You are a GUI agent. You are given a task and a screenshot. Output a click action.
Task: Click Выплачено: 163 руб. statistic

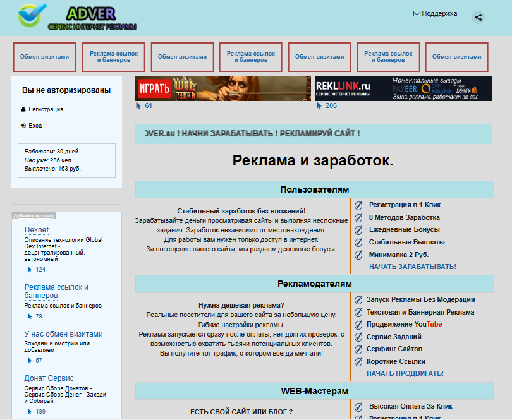[x=52, y=169]
